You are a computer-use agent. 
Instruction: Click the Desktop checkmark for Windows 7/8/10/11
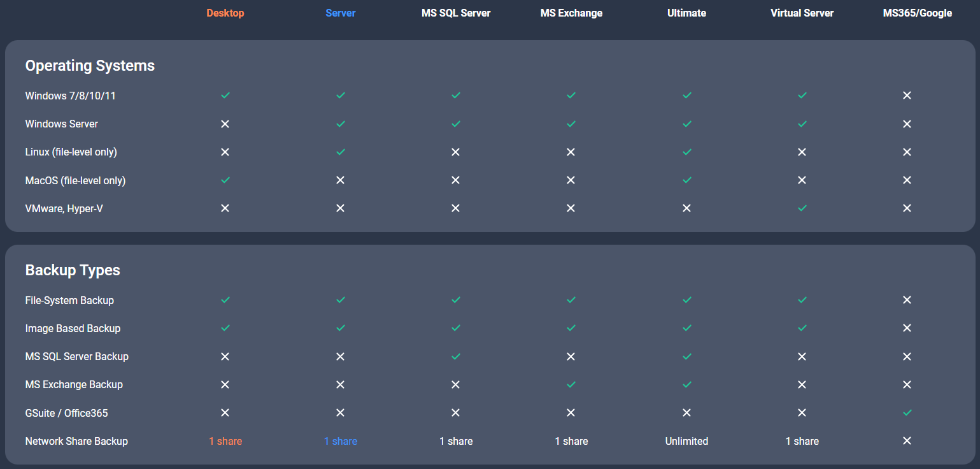(x=225, y=96)
